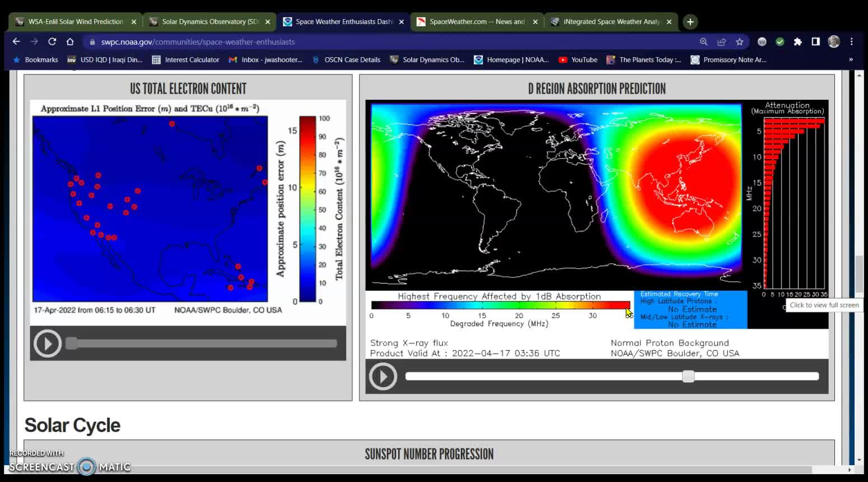Click the green checkmark extension icon

780,41
